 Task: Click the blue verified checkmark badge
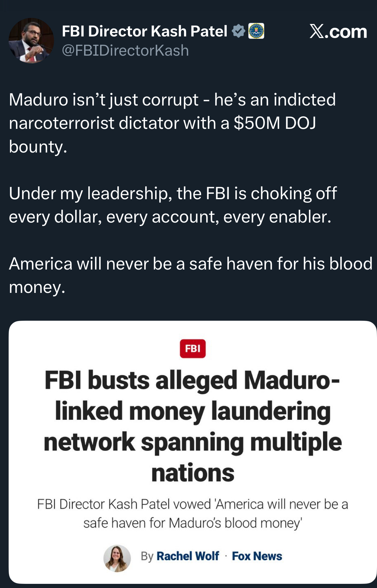(238, 31)
